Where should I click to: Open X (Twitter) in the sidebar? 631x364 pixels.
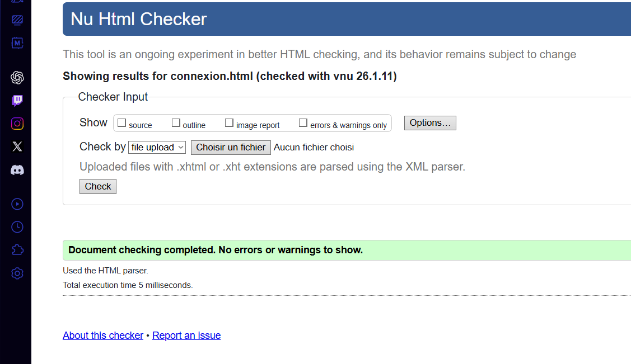(17, 146)
